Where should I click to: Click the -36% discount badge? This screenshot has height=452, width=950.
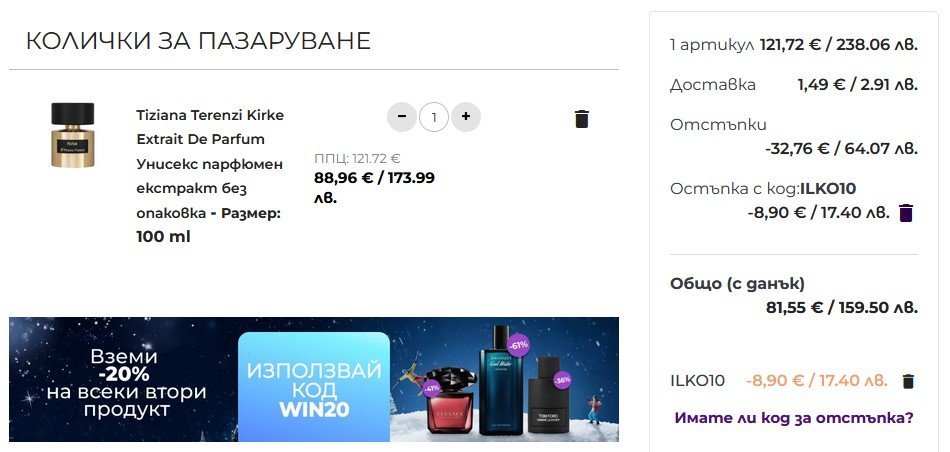(562, 381)
